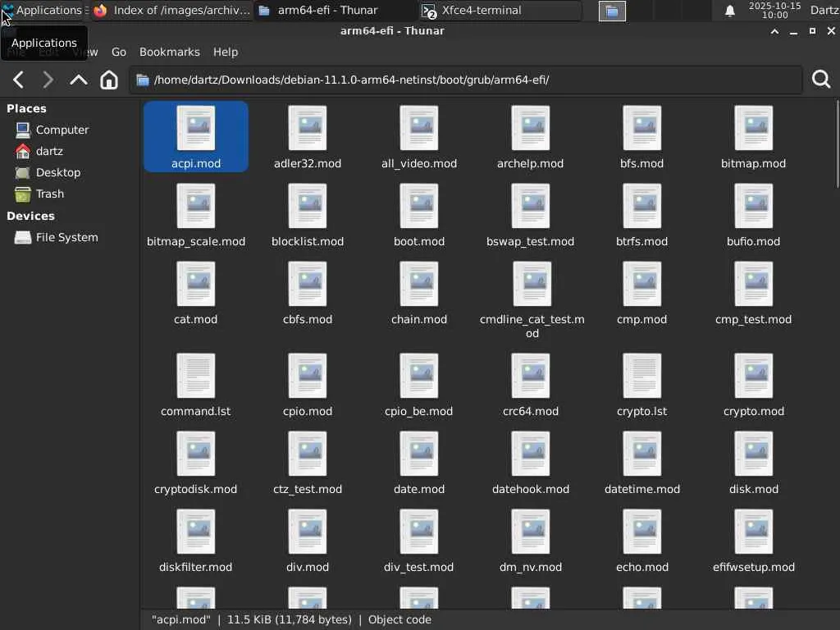Select the cmp_test.mod file name
The image size is (840, 630).
(x=753, y=319)
